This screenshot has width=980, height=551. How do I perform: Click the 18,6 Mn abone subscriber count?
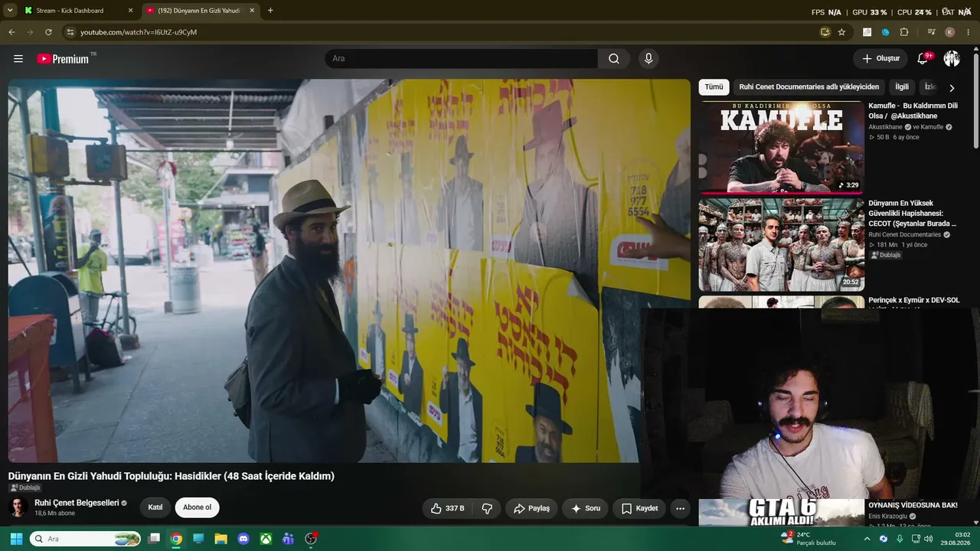pos(54,514)
